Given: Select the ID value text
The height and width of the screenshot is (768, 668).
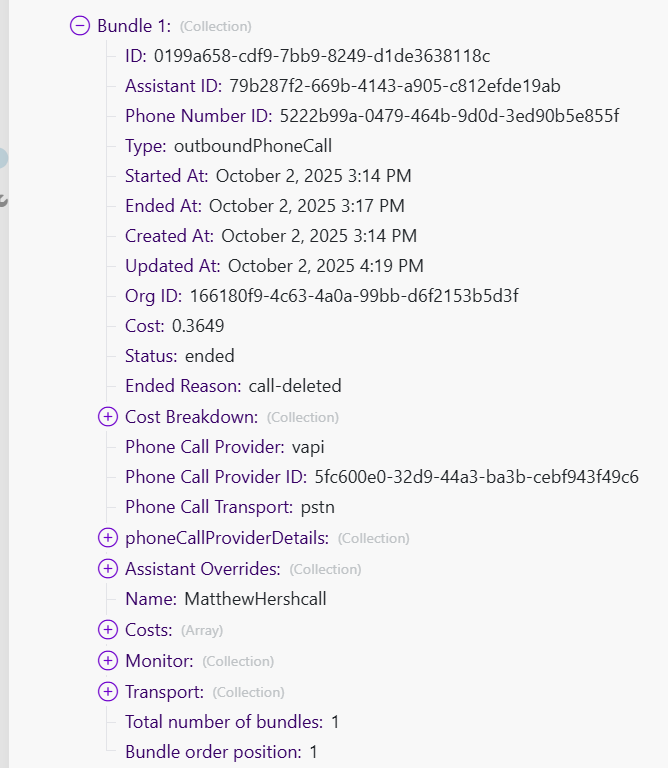Looking at the screenshot, I should 321,56.
